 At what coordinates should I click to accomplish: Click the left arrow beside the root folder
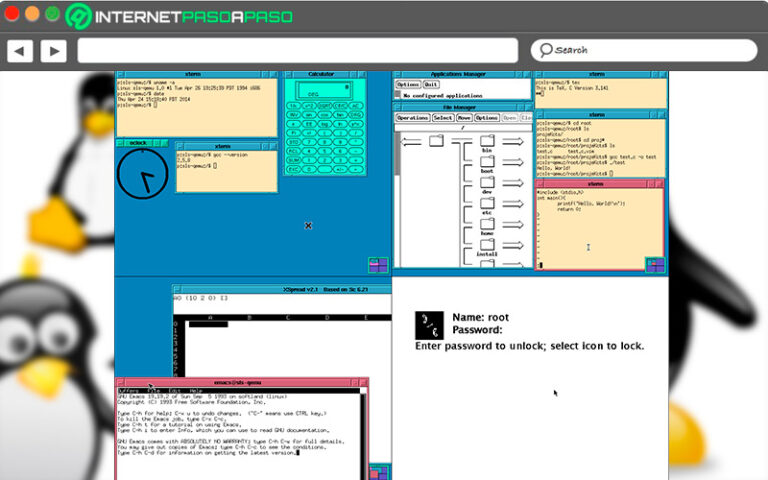pos(411,141)
